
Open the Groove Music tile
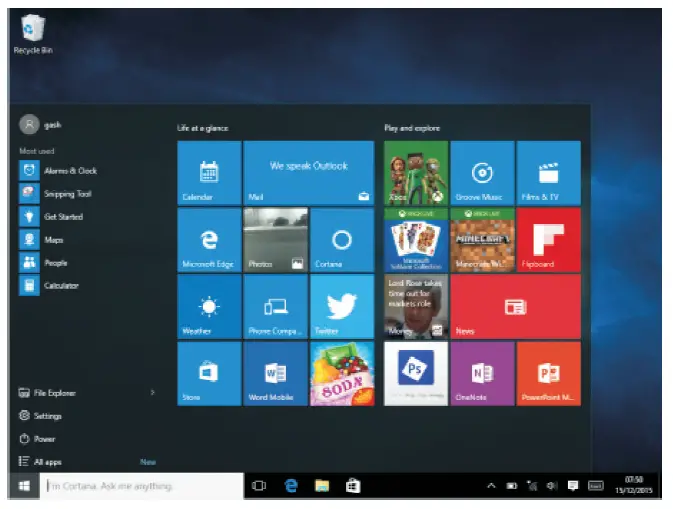coord(482,173)
